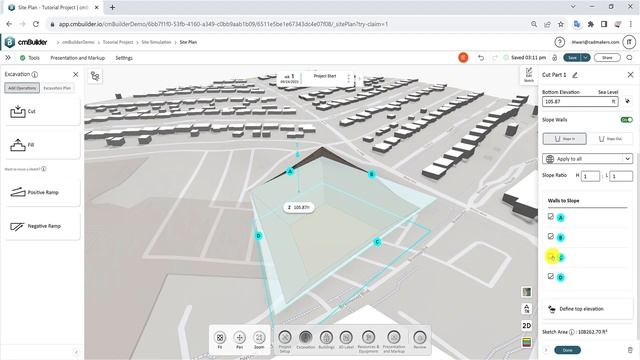Turn off the Slope Walls switch
This screenshot has width=640, height=360.
tap(627, 120)
